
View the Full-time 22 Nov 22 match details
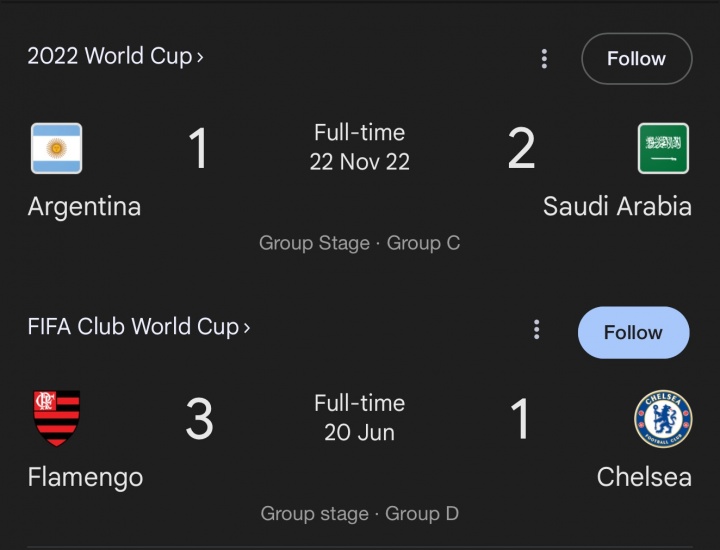pyautogui.click(x=359, y=147)
